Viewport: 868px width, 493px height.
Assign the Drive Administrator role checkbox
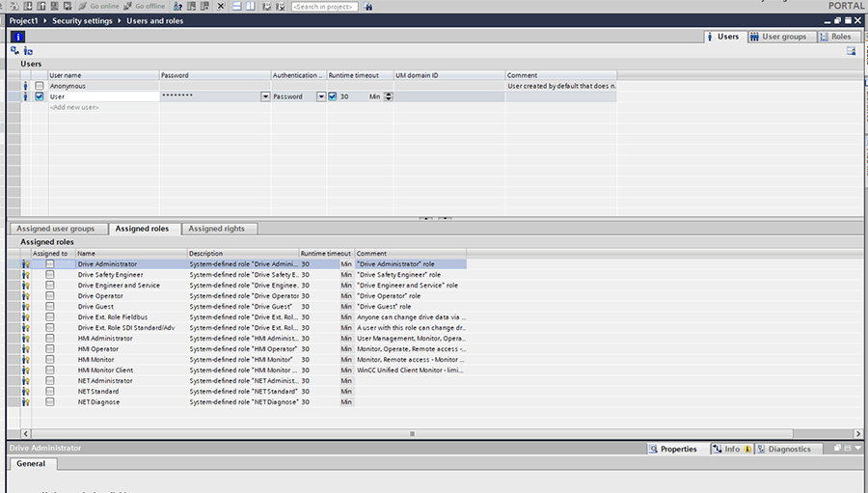click(x=50, y=264)
